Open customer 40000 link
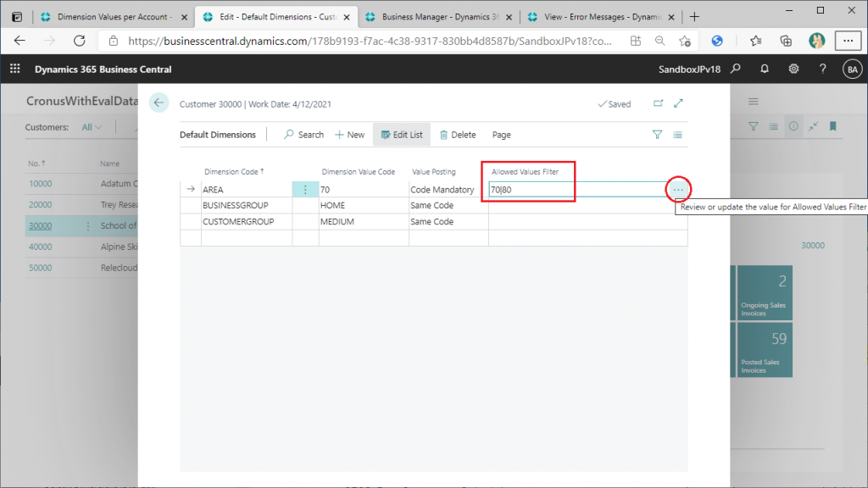This screenshot has width=868, height=488. point(41,247)
